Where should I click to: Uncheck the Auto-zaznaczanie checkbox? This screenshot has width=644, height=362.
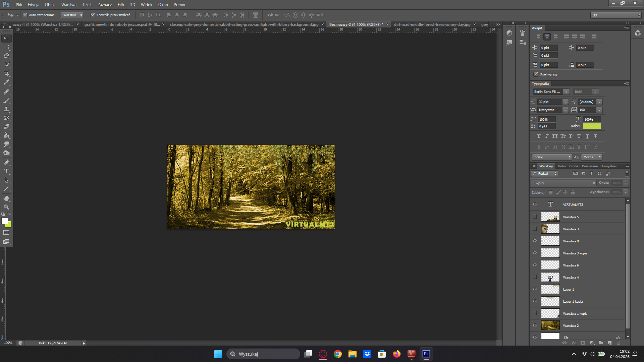click(x=25, y=15)
